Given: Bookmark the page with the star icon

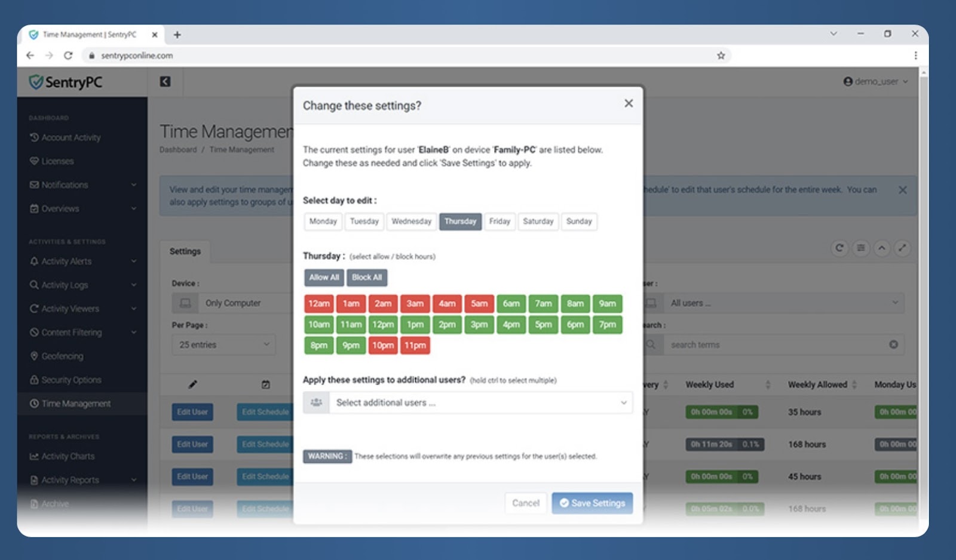Looking at the screenshot, I should tap(721, 56).
